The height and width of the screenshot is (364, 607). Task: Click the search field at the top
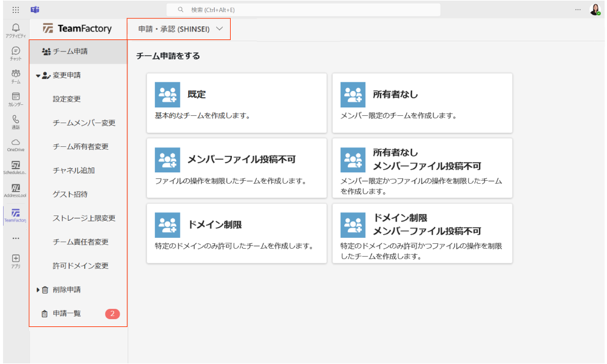303,10
